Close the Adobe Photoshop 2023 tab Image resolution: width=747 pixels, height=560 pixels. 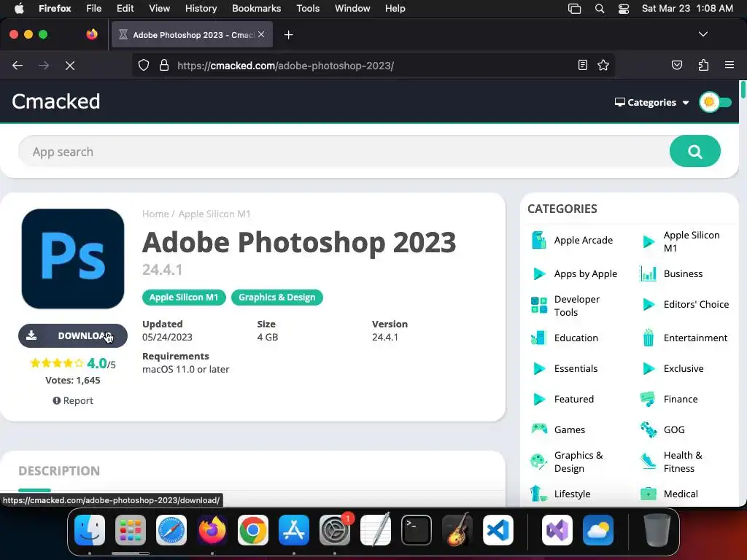(261, 34)
